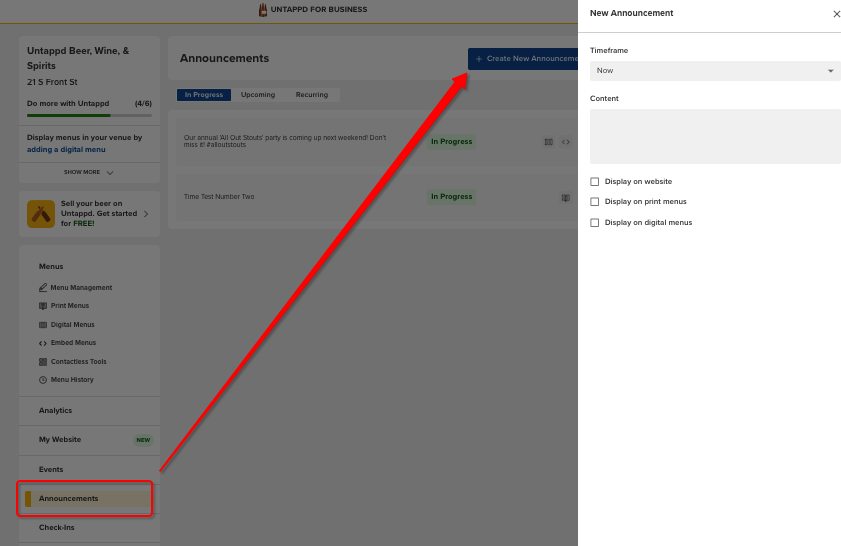Open the Digital Menus link
This screenshot has height=546, width=841.
[x=72, y=324]
